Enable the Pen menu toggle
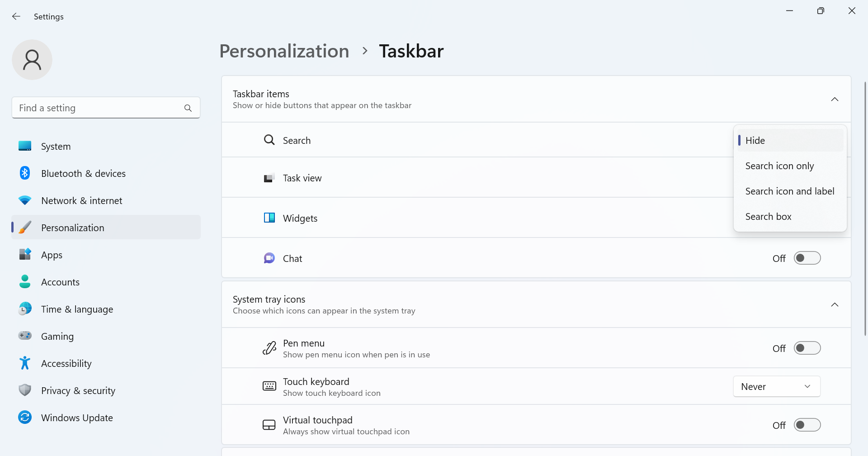The image size is (868, 456). click(x=807, y=348)
